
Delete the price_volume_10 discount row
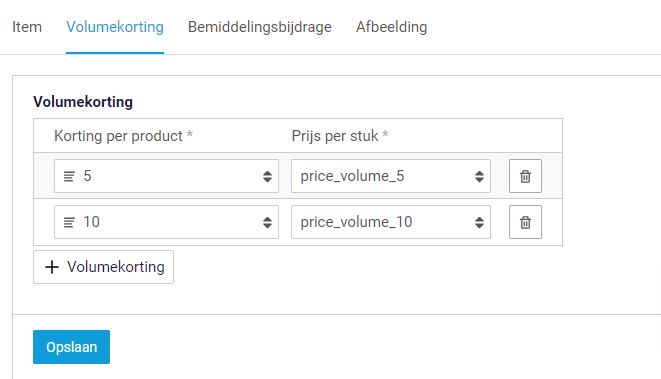pyautogui.click(x=525, y=222)
